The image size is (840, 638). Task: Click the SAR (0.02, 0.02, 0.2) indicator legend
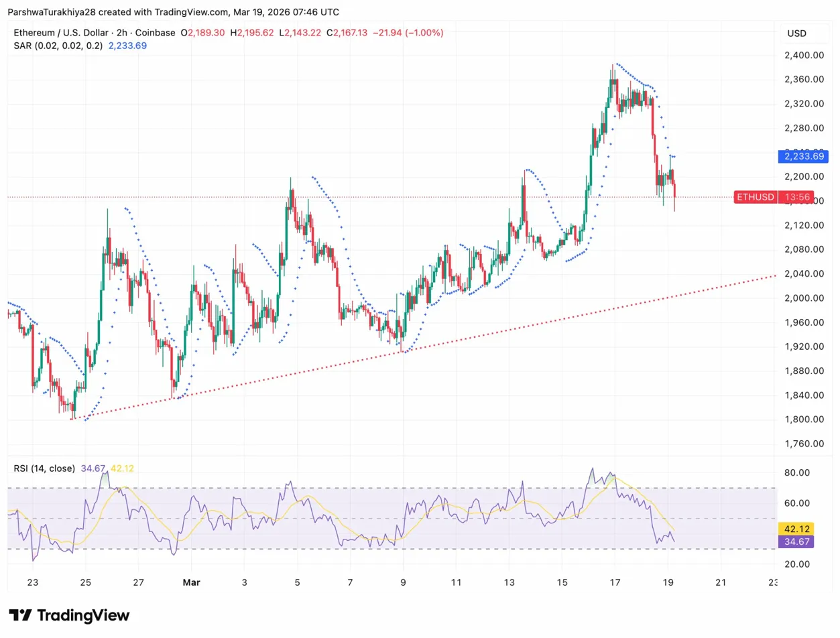pos(57,46)
